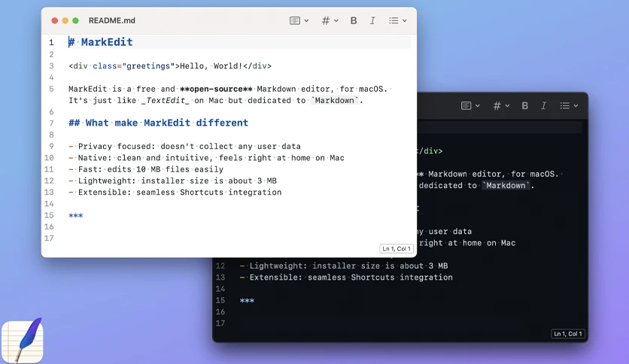Viewport: 629px width, 364px height.
Task: Expand chevron next to list icon, light window
Action: (x=404, y=21)
